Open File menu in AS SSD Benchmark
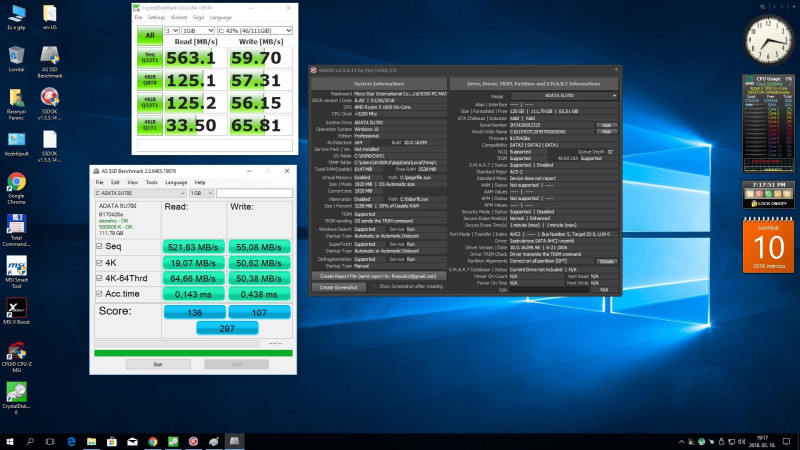This screenshot has width=800, height=450. point(99,182)
